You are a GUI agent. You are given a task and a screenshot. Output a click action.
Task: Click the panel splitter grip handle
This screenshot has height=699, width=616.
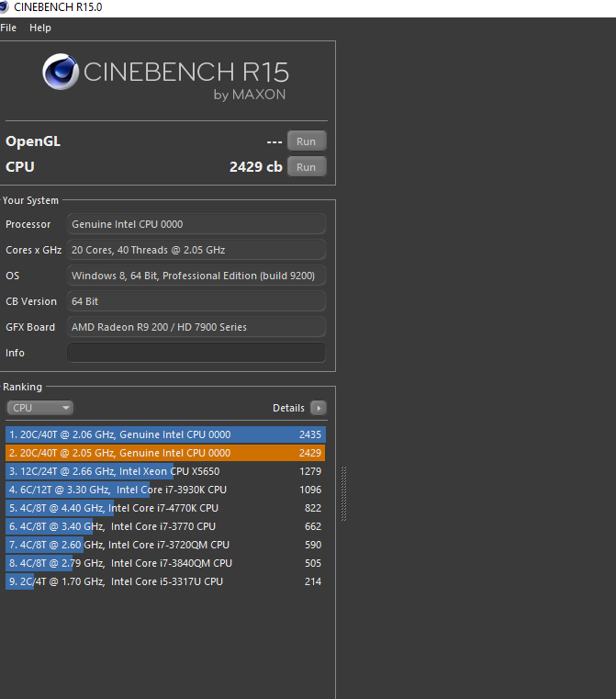344,493
